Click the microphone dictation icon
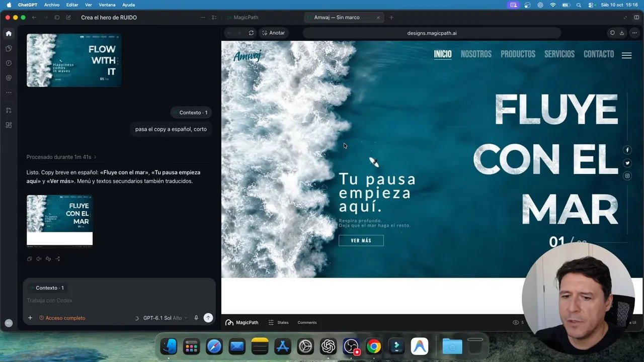Viewport: 644px width, 362px height. click(x=196, y=318)
